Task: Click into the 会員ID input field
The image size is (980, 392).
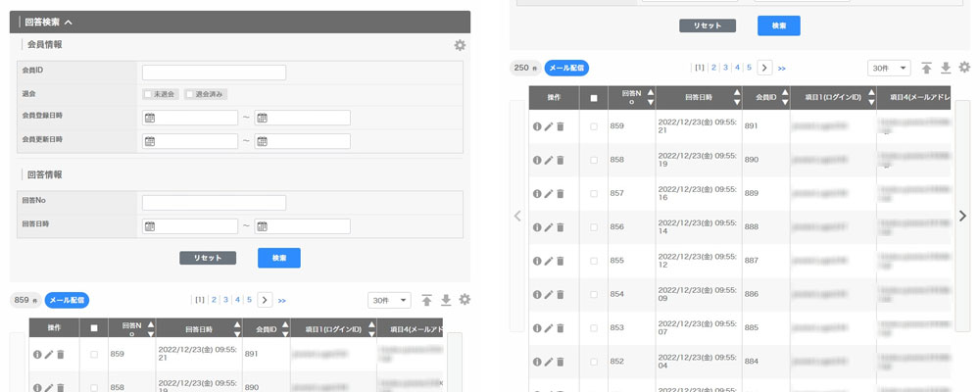Action: click(214, 73)
